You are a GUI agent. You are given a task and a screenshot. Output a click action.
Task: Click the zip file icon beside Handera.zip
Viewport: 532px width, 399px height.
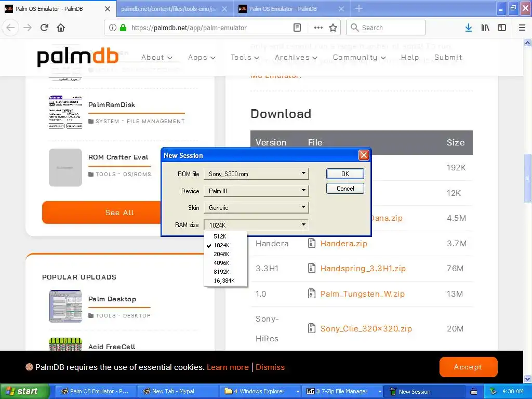312,243
